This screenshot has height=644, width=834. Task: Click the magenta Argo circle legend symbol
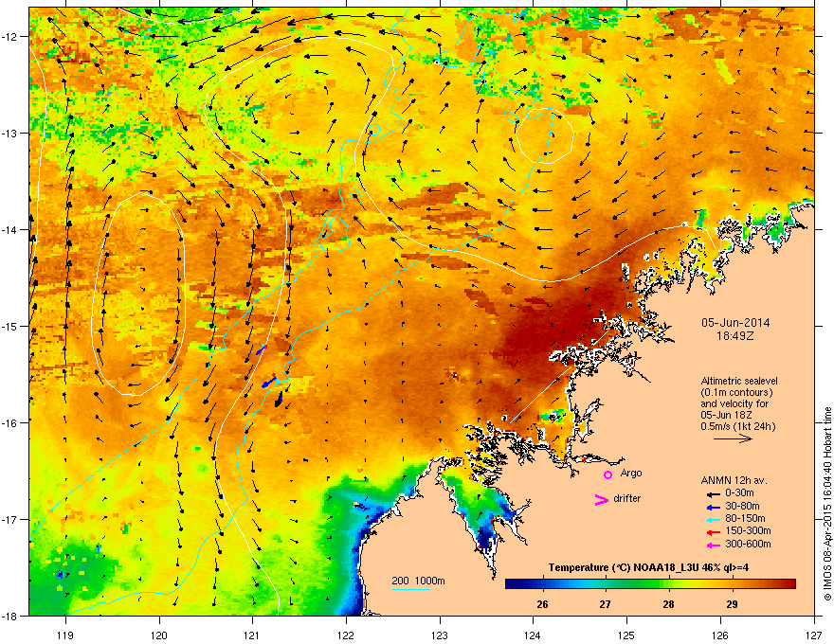607,474
